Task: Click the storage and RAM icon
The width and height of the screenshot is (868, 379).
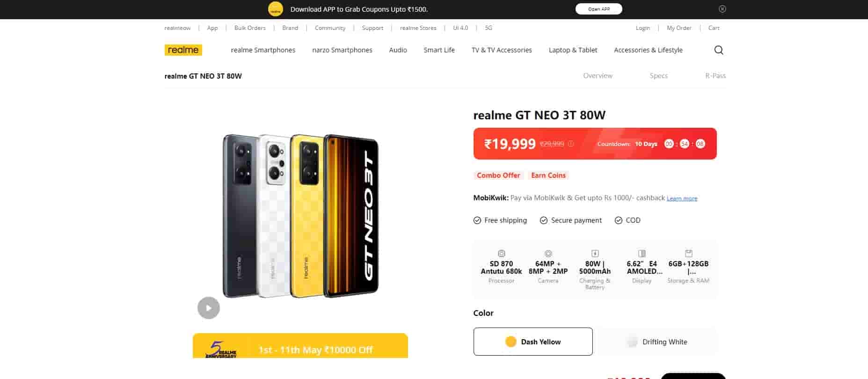Action: [688, 254]
